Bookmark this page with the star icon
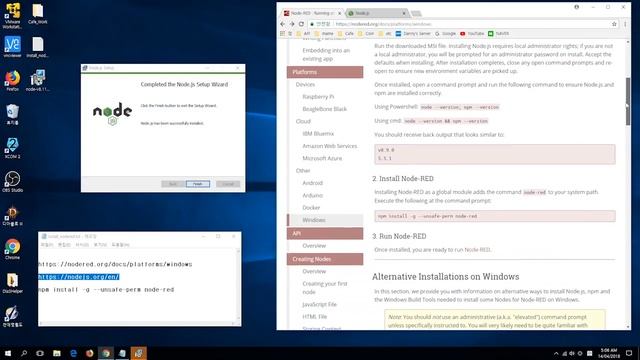640x360 pixels. 614,24
